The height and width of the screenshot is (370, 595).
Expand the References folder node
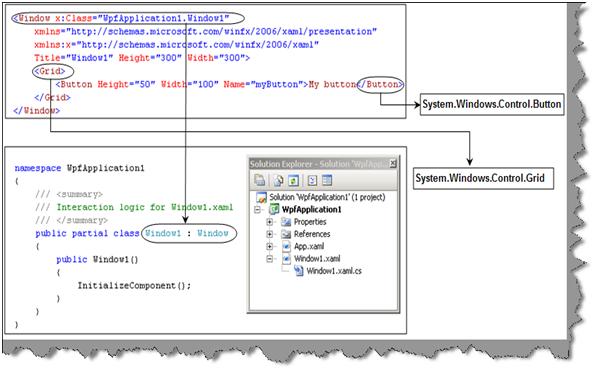[x=269, y=234]
